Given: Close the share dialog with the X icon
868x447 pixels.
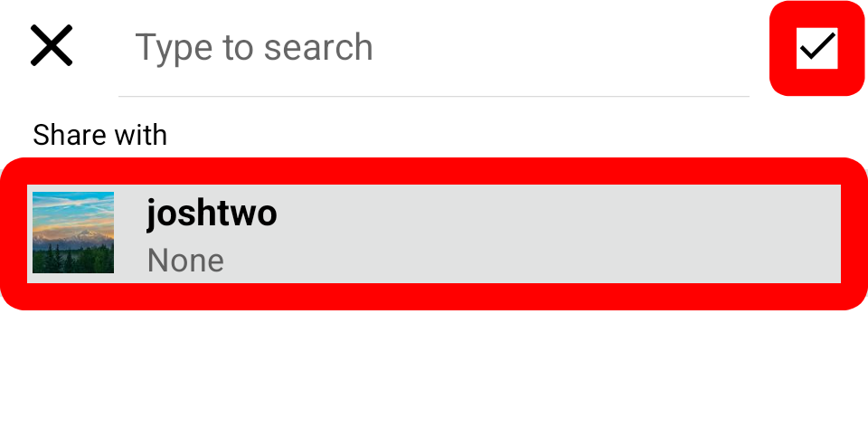Looking at the screenshot, I should [x=52, y=45].
